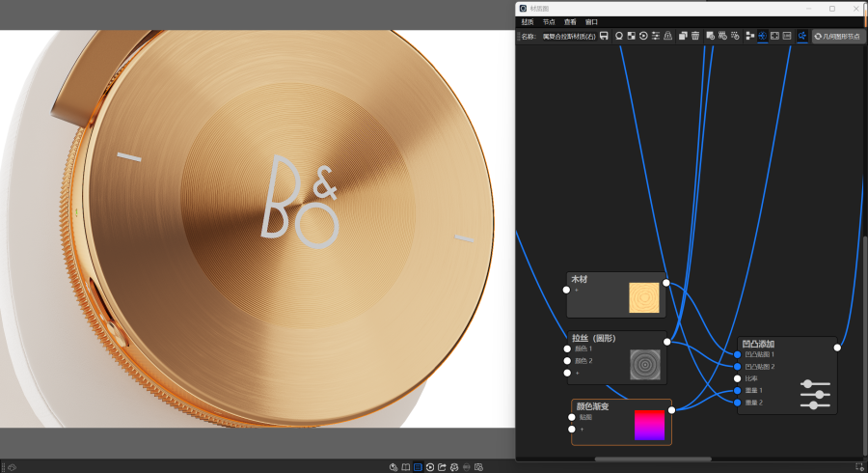Screen dimensions: 868x473
Task: Click the 凹凸添加 node output socket
Action: pos(837,348)
